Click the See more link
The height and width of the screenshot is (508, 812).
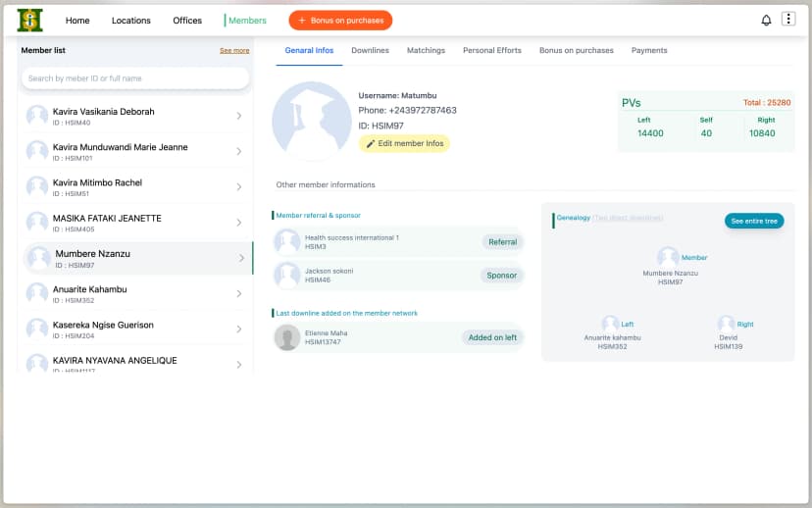pyautogui.click(x=234, y=50)
